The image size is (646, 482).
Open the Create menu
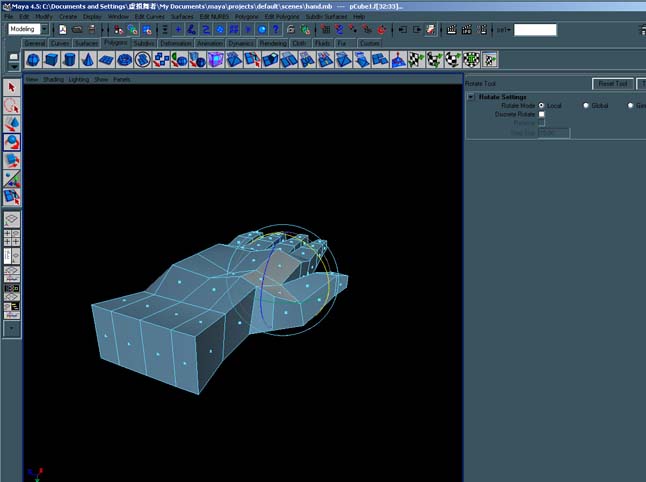tap(68, 16)
